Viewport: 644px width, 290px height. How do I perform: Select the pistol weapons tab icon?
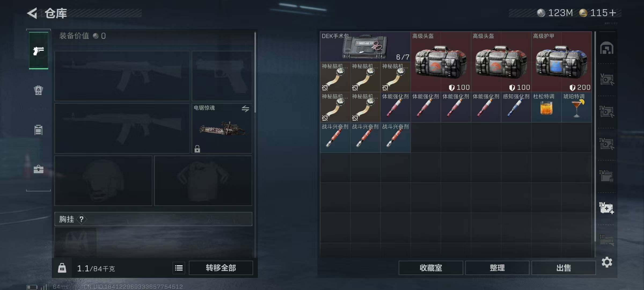39,51
